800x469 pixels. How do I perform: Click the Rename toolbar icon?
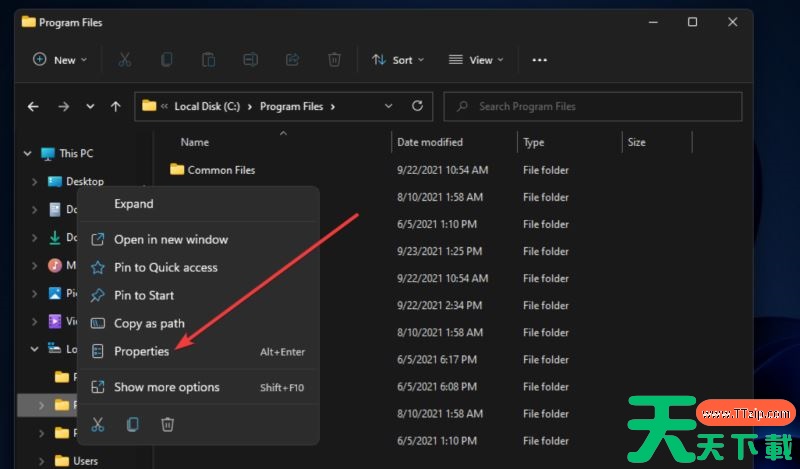click(250, 60)
